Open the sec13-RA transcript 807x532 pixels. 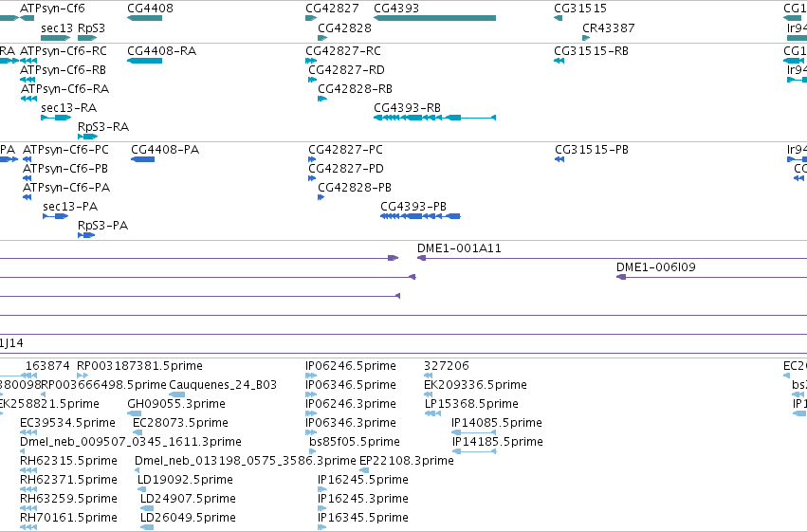[68, 108]
